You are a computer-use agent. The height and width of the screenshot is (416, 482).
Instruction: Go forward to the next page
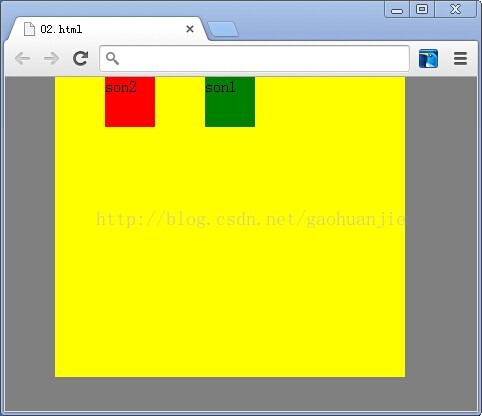tap(51, 59)
